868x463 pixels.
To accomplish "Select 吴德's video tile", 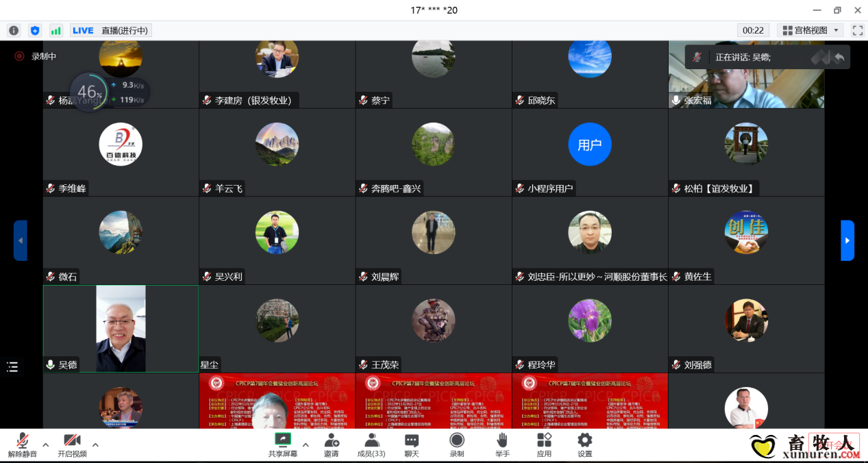I will pos(121,329).
